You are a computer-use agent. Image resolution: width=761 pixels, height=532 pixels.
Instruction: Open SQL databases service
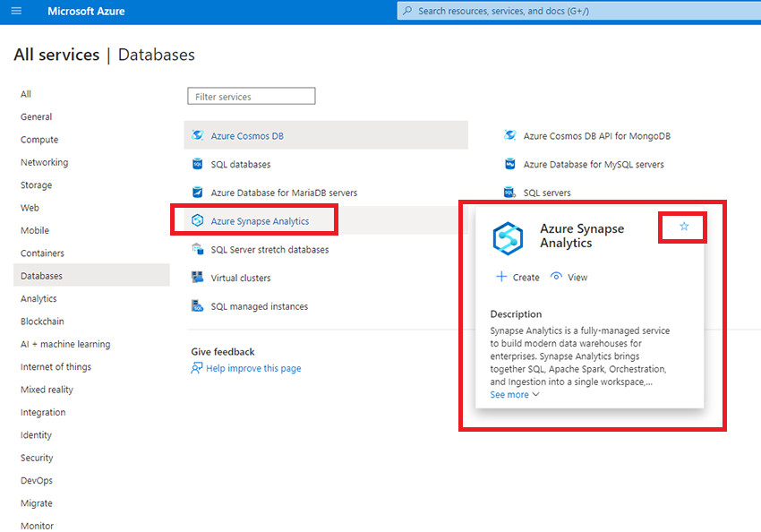pos(241,165)
